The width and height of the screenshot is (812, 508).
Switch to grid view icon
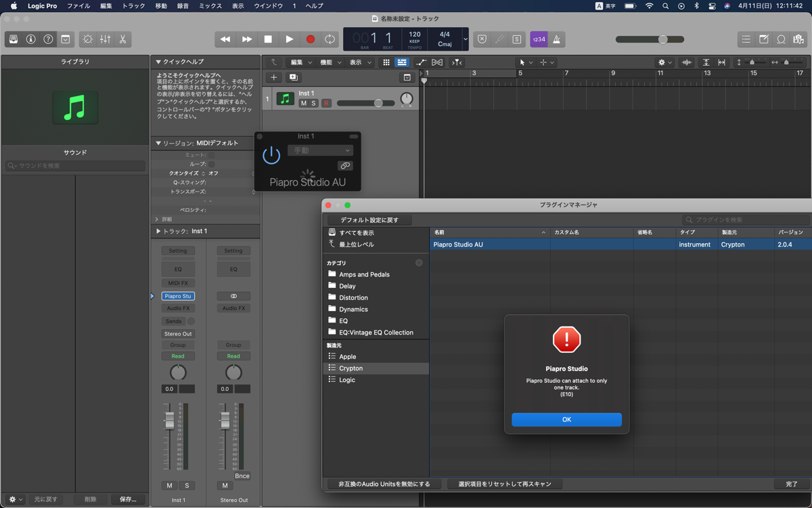pyautogui.click(x=386, y=62)
